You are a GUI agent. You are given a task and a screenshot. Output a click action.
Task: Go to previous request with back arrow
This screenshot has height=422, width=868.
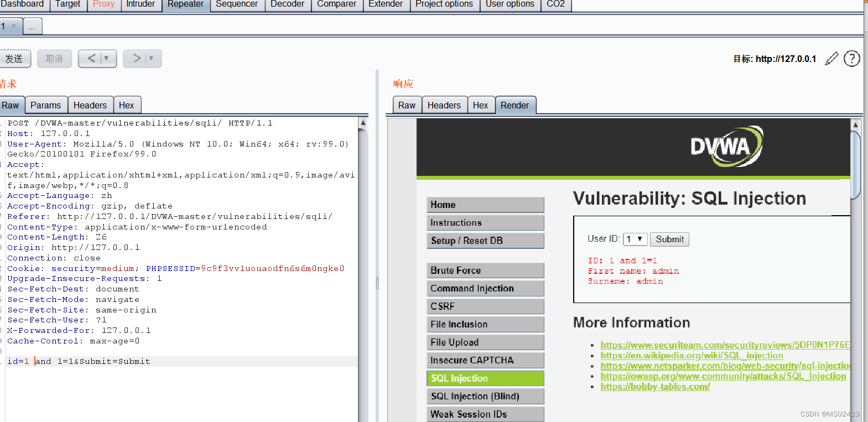tap(92, 58)
